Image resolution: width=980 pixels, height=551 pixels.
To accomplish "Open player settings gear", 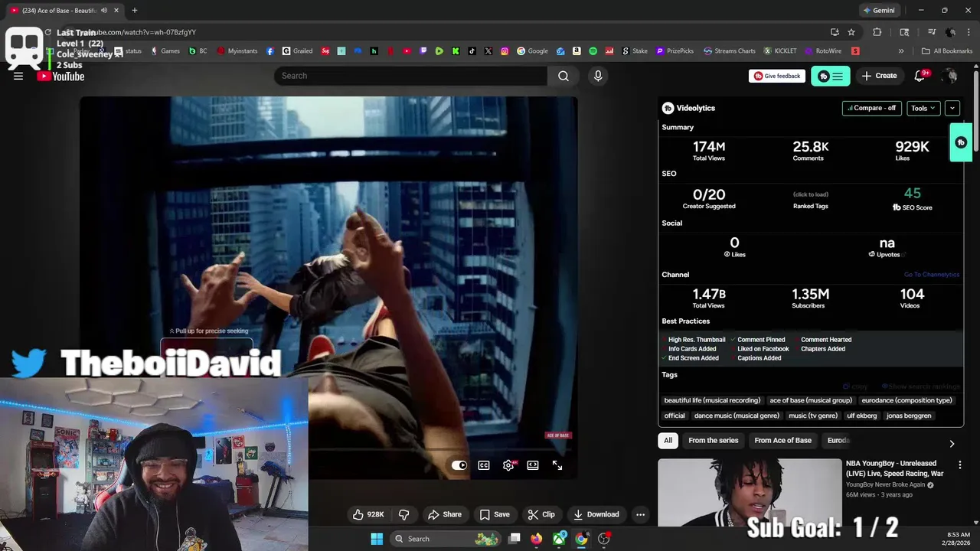I will (508, 465).
